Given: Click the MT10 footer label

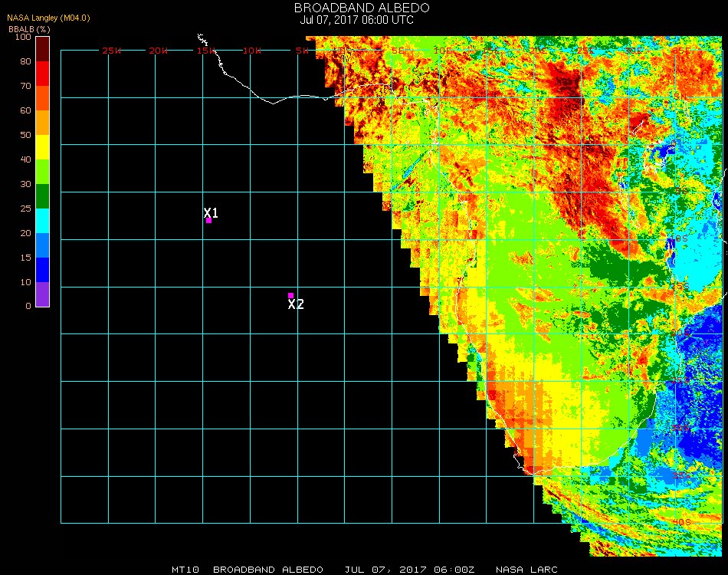Looking at the screenshot, I should coord(185,570).
